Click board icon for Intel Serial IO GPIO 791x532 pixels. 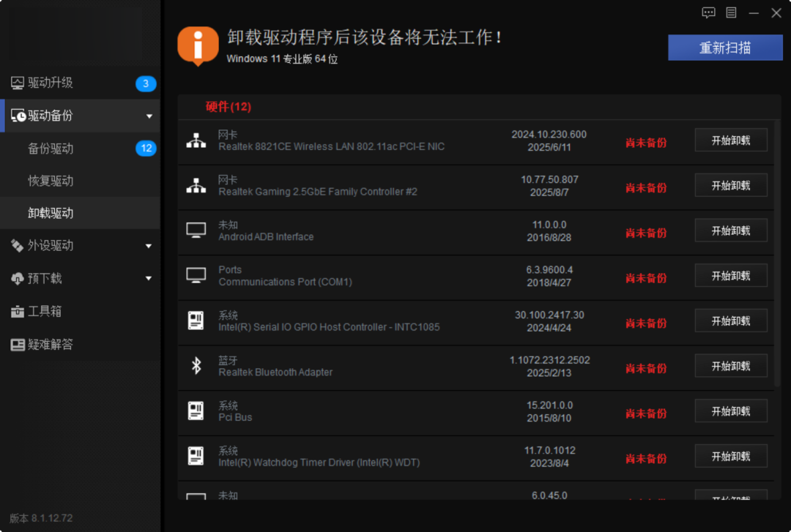point(196,321)
